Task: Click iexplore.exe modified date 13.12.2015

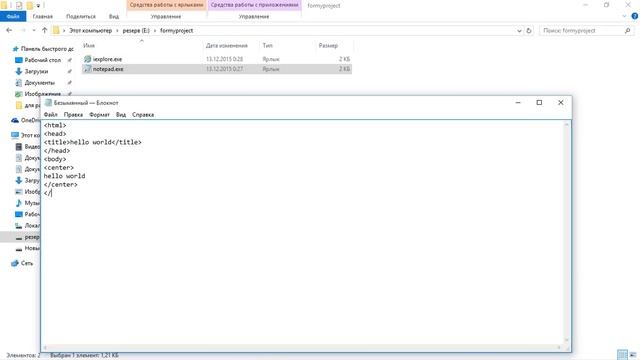Action: click(224, 59)
